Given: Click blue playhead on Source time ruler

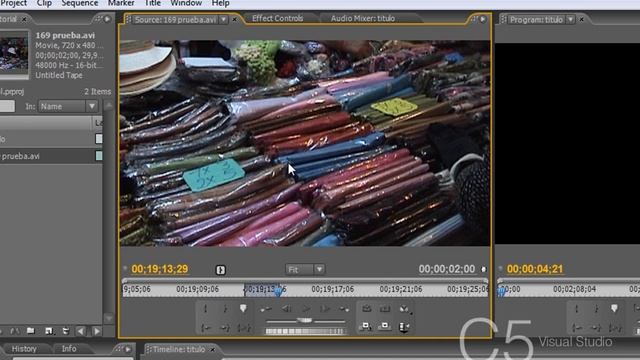Looking at the screenshot, I should (x=278, y=291).
